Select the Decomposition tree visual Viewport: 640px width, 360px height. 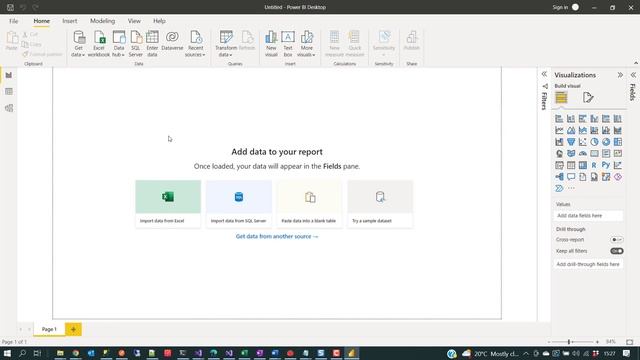tap(559, 177)
